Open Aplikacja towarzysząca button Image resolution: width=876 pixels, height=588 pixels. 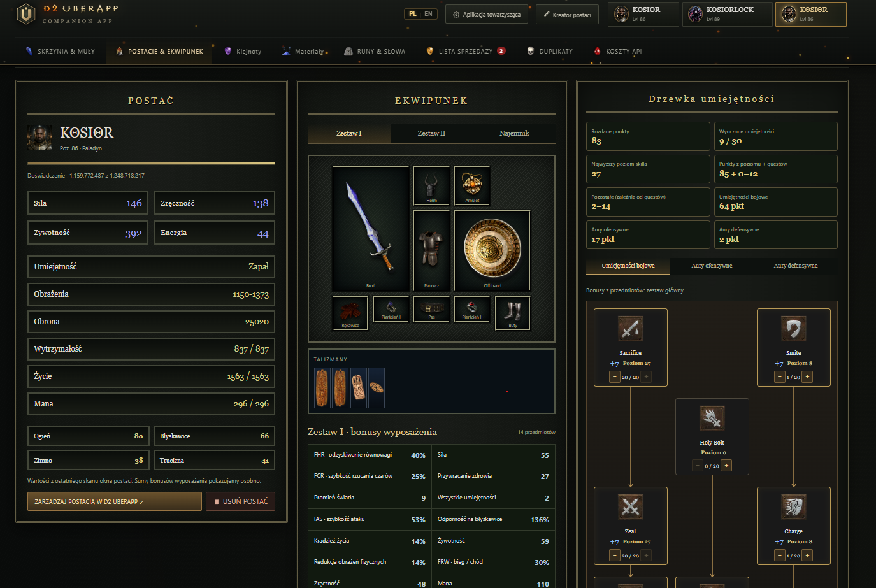(x=487, y=15)
